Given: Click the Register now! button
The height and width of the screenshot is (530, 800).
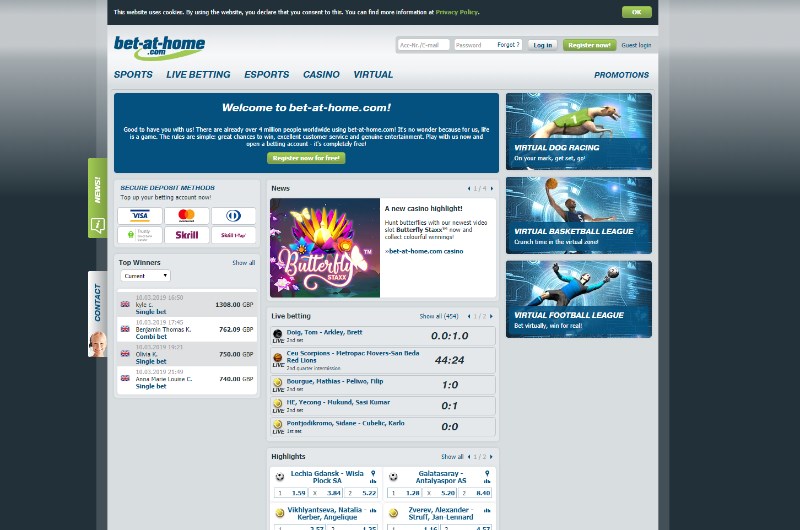Looking at the screenshot, I should [589, 45].
